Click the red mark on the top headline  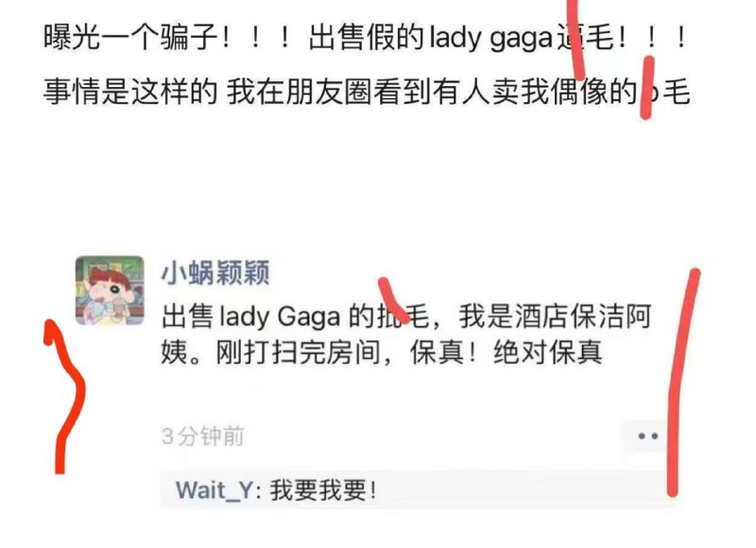pyautogui.click(x=576, y=39)
